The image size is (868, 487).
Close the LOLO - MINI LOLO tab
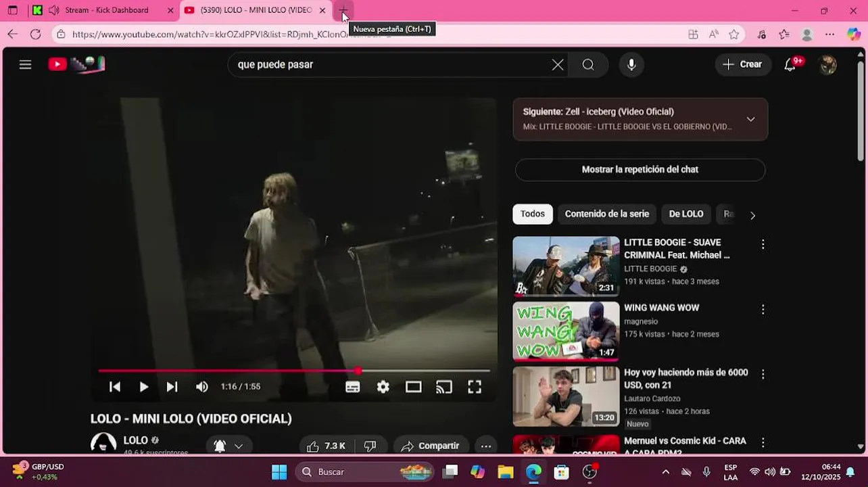coord(322,10)
